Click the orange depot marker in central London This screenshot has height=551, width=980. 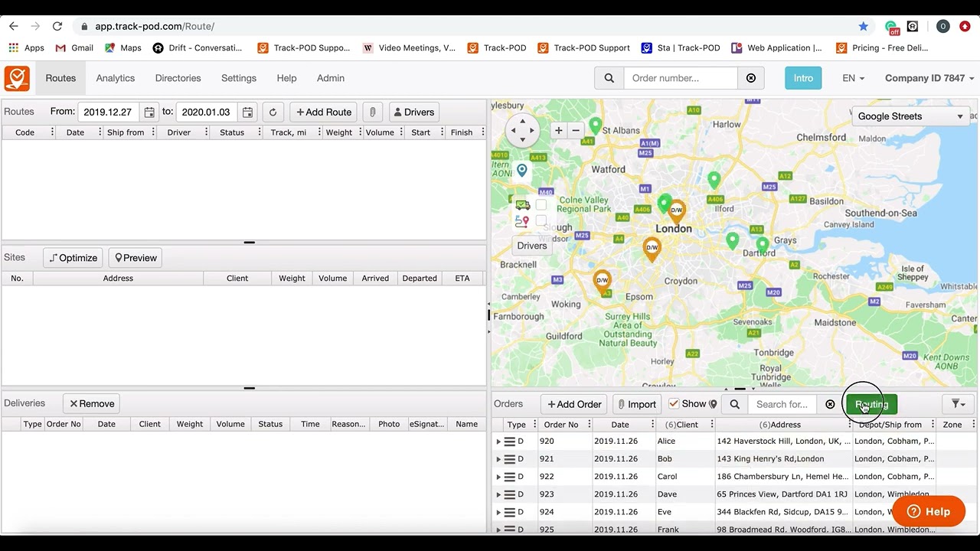(x=676, y=210)
